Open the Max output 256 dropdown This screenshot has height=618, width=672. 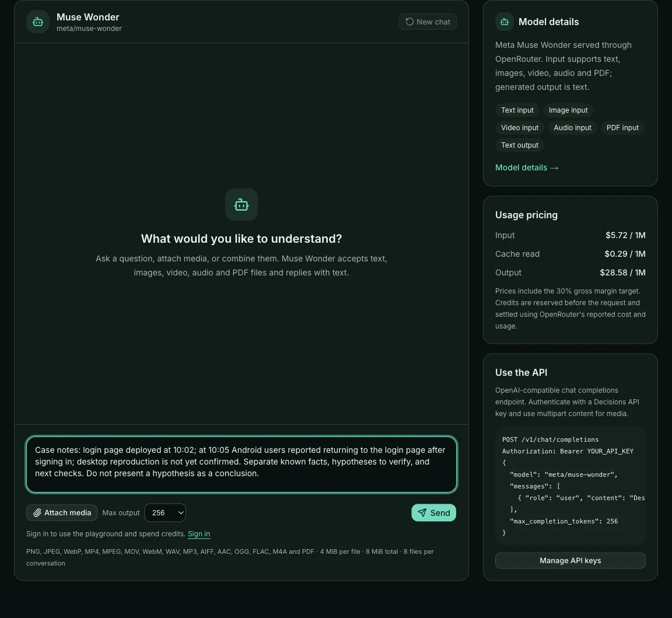(165, 513)
